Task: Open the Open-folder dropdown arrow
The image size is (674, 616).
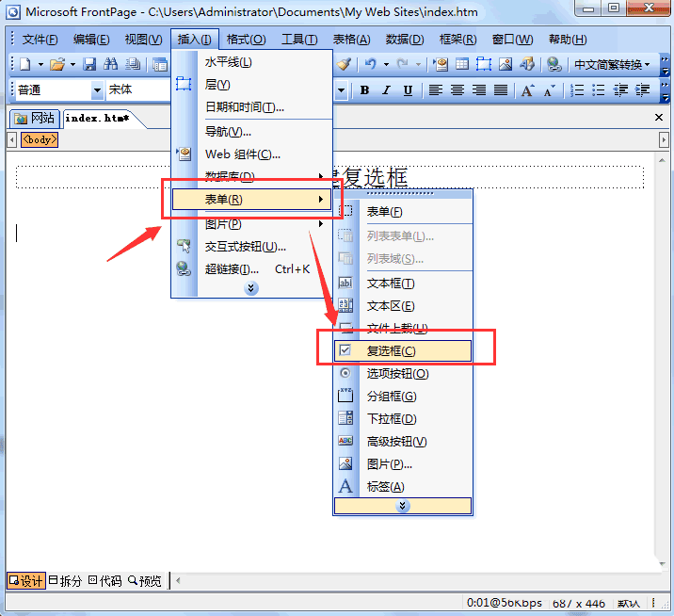Action: click(72, 65)
